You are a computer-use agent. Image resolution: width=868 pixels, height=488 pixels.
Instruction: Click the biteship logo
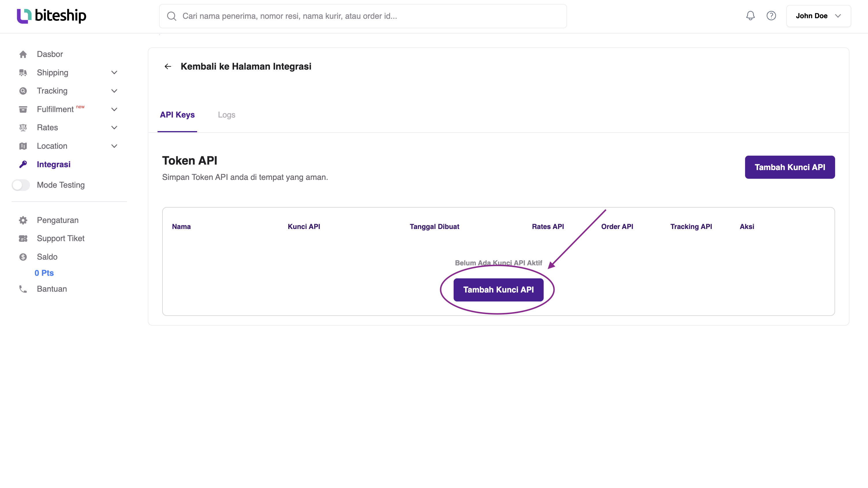(x=51, y=16)
